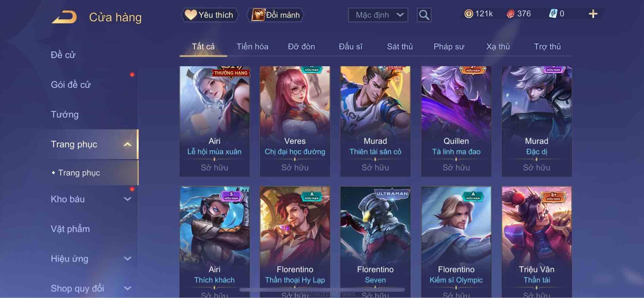Image resolution: width=644 pixels, height=298 pixels.
Task: Tap the golden back arrow icon
Action: click(x=64, y=17)
